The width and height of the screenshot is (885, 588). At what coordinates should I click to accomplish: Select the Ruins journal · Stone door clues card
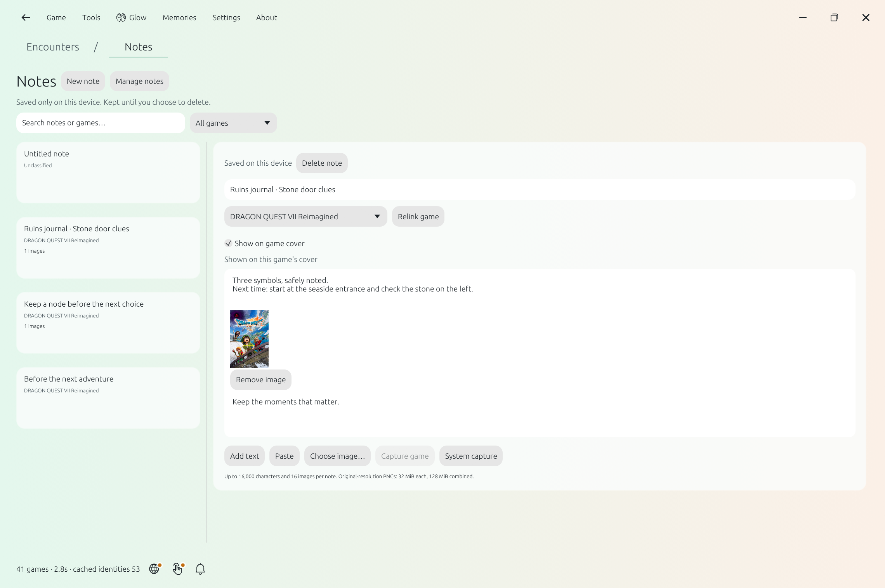(108, 248)
